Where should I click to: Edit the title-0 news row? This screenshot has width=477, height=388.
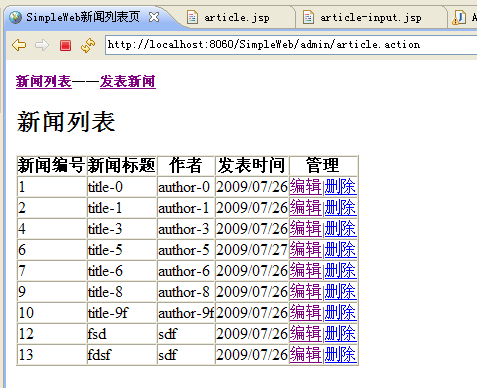[x=305, y=187]
